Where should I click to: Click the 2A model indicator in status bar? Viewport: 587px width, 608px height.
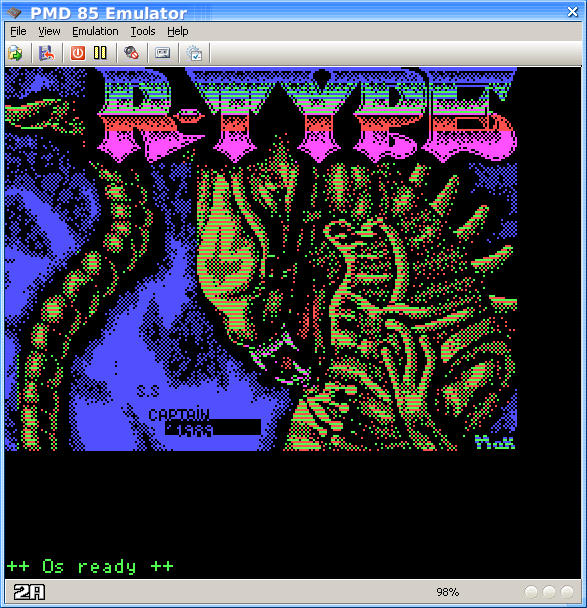(x=29, y=592)
